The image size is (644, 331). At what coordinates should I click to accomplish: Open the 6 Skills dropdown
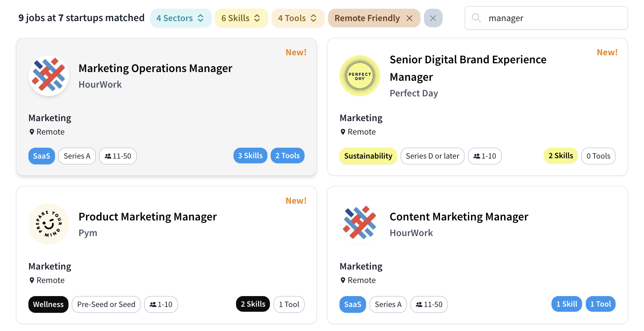point(241,18)
